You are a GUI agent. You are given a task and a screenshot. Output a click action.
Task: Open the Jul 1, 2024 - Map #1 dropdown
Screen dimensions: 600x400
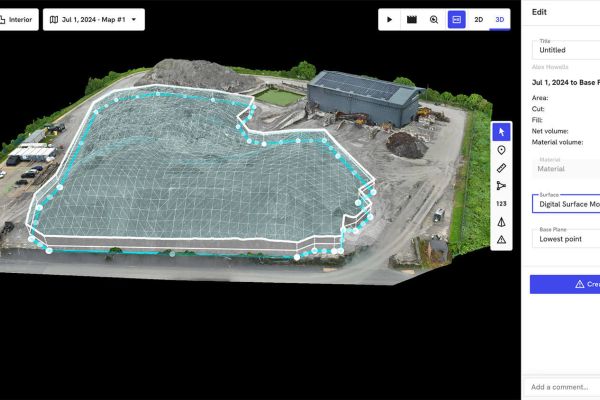[x=94, y=19]
